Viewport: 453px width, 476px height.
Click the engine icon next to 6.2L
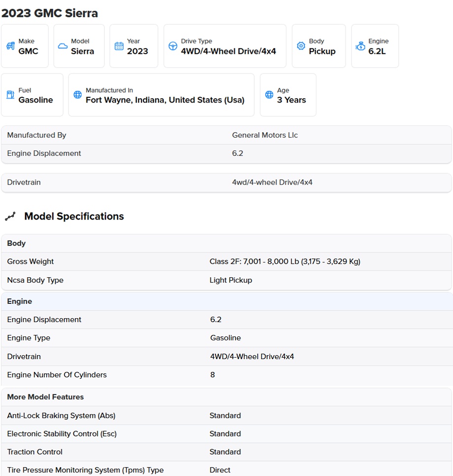360,46
